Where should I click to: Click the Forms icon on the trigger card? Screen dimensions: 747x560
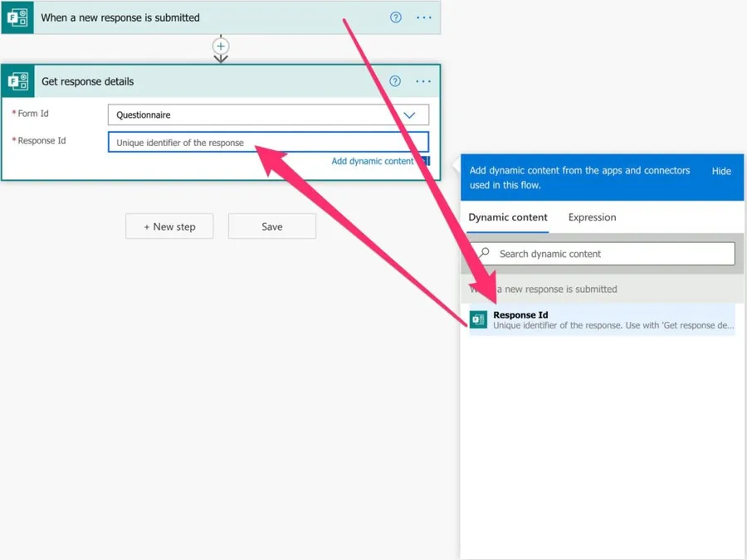click(17, 17)
